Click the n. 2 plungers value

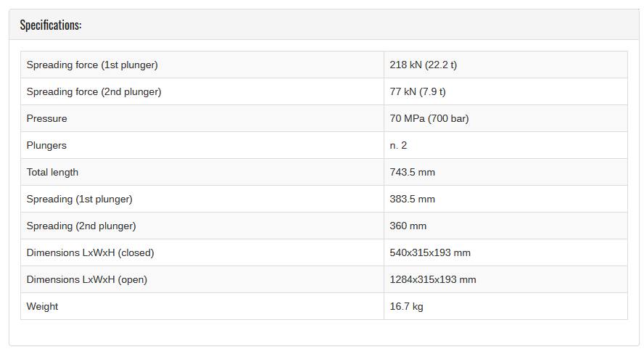[x=398, y=145]
